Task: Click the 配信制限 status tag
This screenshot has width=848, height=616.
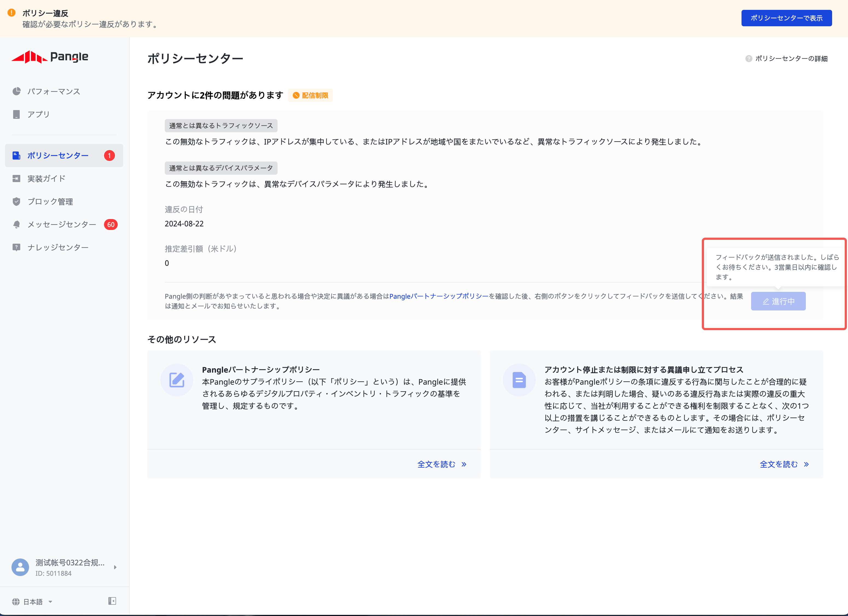Action: (310, 95)
